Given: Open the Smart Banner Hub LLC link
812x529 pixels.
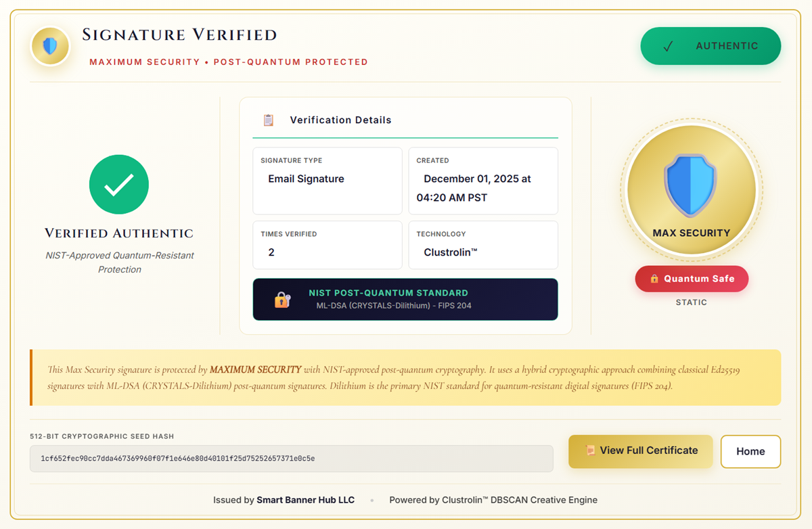Looking at the screenshot, I should pos(305,500).
